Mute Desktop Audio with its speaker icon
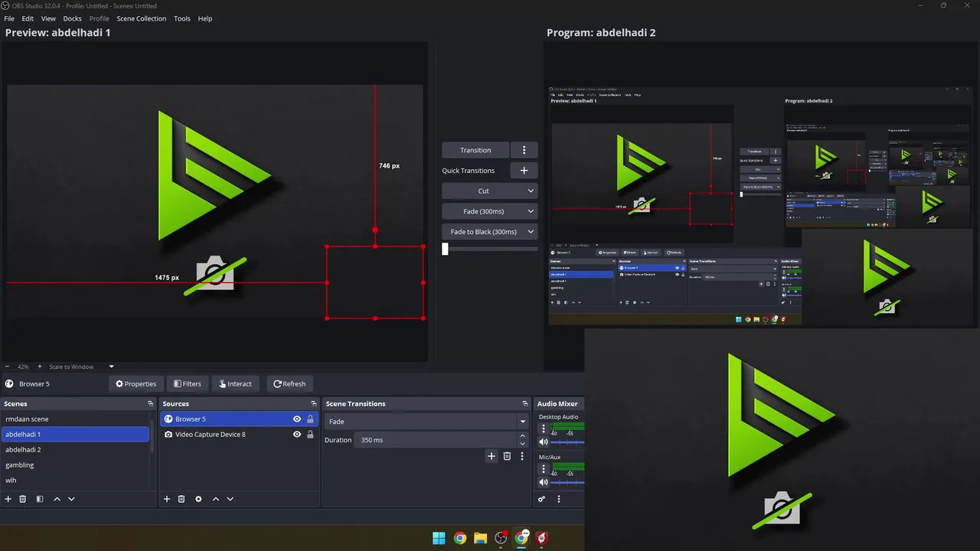 tap(544, 442)
